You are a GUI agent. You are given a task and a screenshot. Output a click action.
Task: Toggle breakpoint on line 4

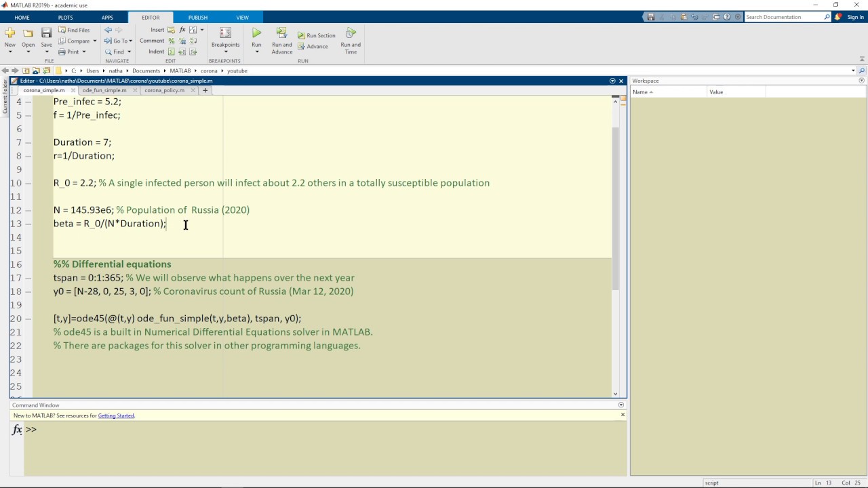(28, 102)
